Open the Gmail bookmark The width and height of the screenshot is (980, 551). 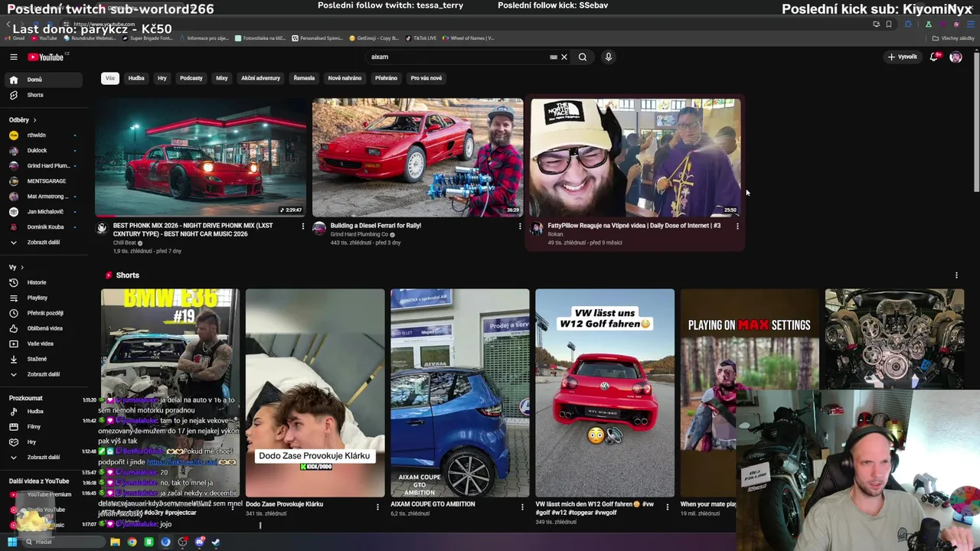pos(15,37)
